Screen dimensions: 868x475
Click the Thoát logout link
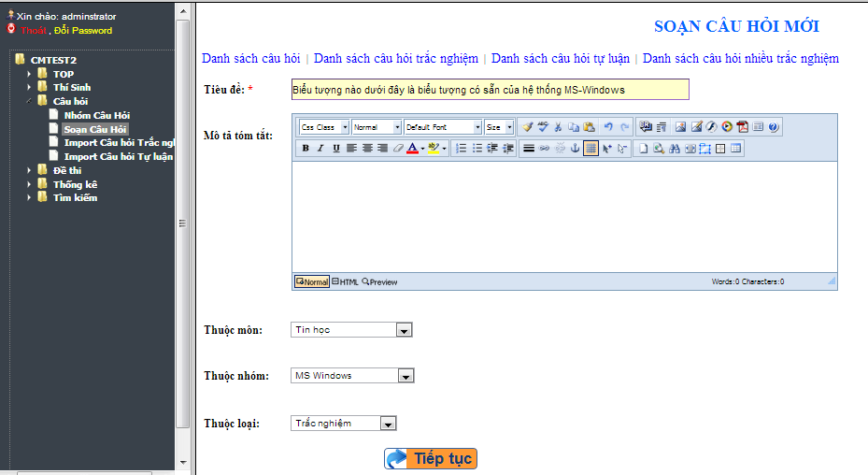(34, 31)
